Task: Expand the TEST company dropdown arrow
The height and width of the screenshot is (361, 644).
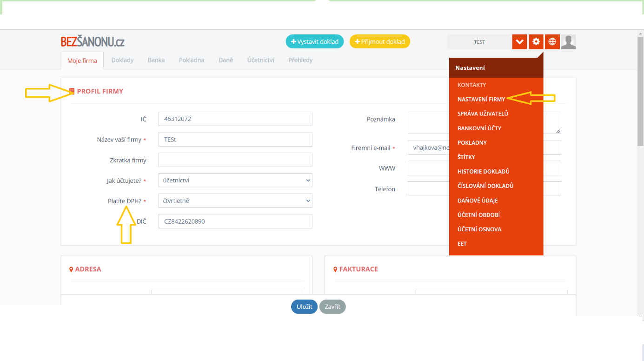Action: 519,41
